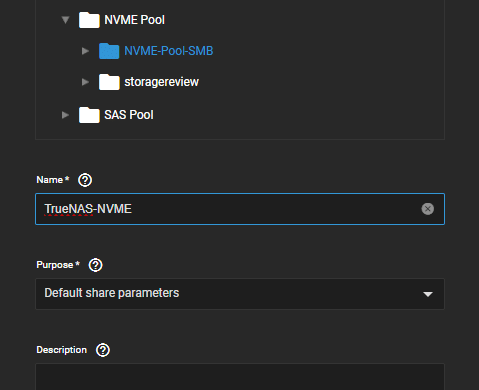Open the Name field help icon
The image size is (479, 390).
[x=85, y=180]
